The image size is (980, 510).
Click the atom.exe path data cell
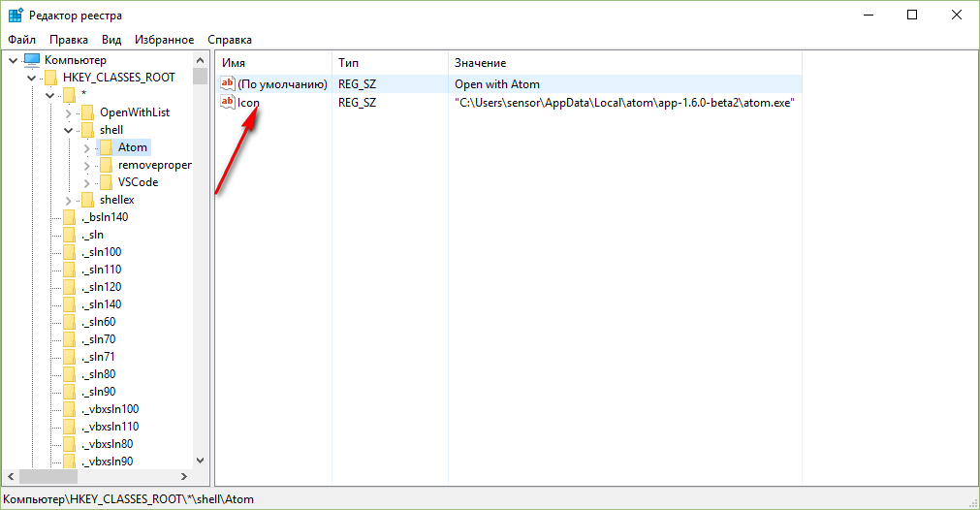[x=624, y=103]
